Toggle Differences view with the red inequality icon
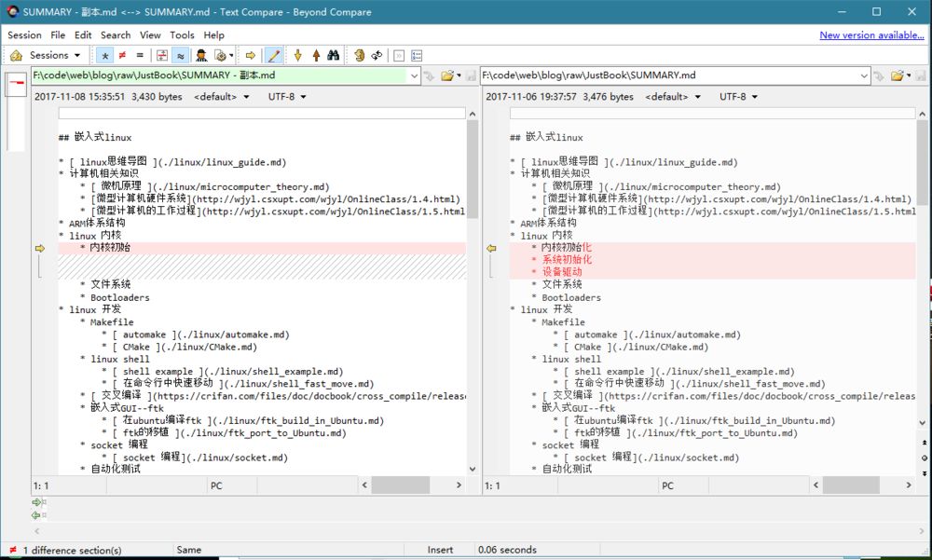 point(122,55)
